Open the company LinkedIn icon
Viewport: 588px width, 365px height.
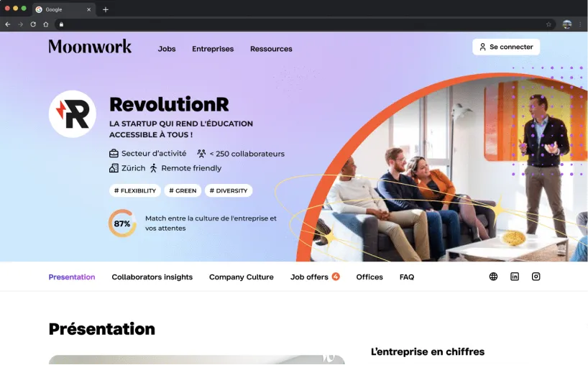point(515,277)
